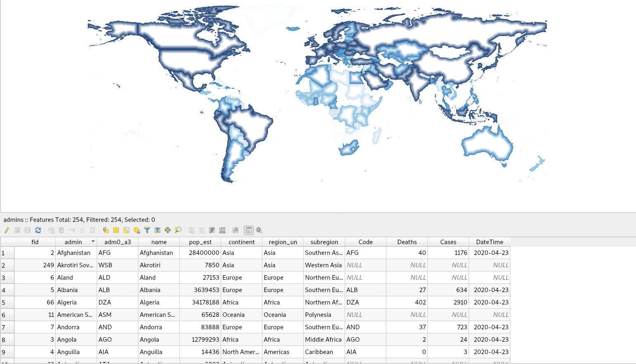This screenshot has width=636, height=364.
Task: Reload the attribute table
Action: [38, 230]
